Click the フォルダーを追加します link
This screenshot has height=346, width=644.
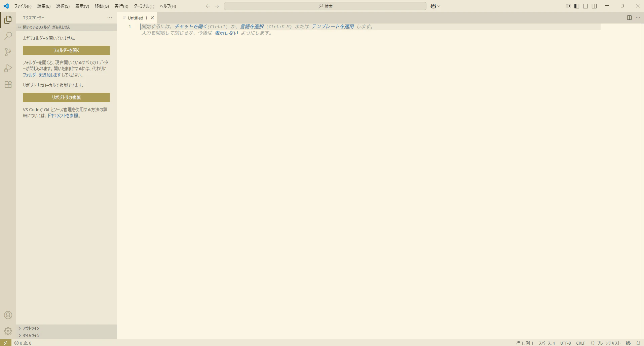(42, 75)
